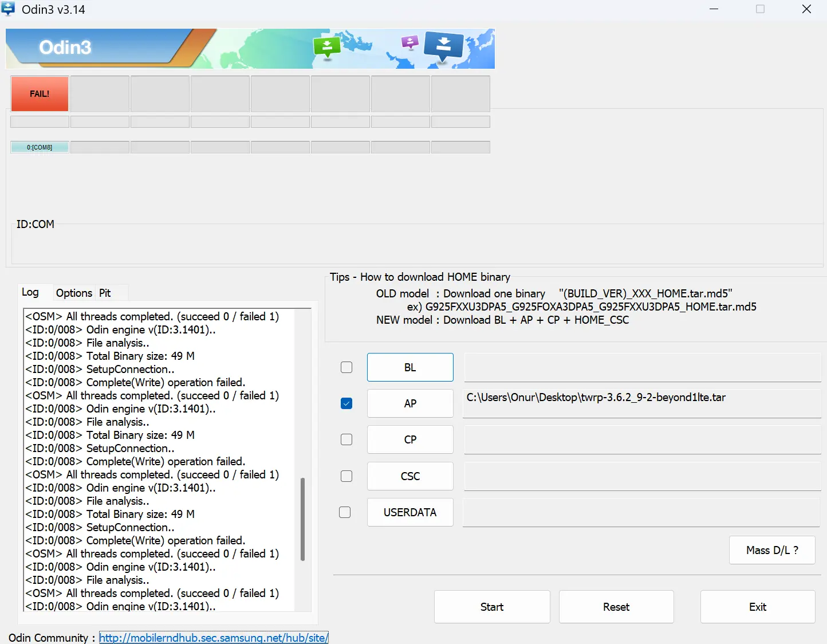Click the log panel scrollbar thumb

pos(302,519)
